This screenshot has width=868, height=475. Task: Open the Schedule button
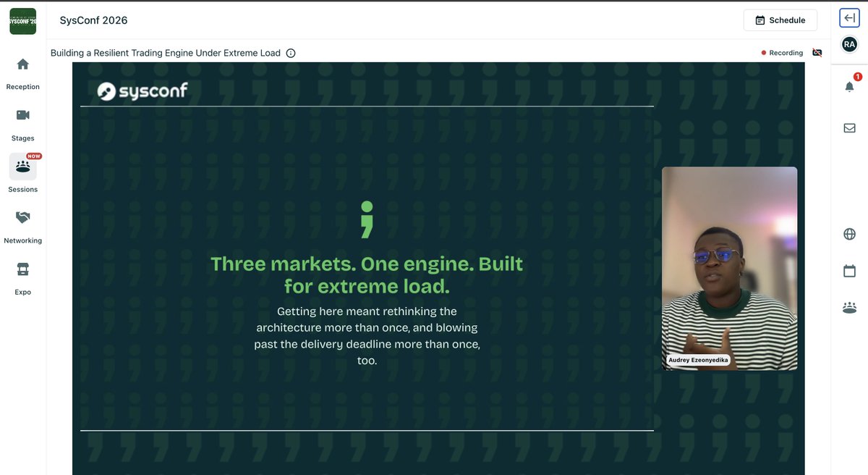pos(780,20)
